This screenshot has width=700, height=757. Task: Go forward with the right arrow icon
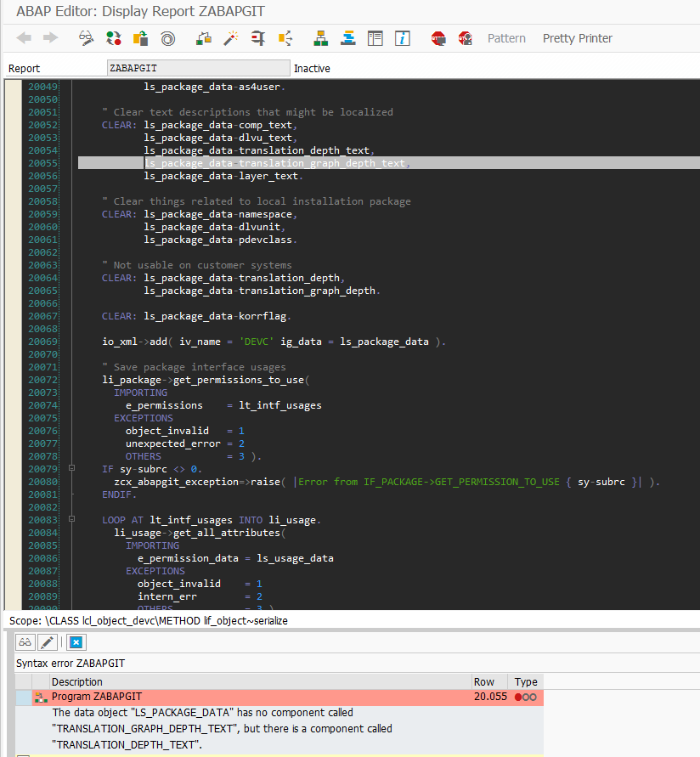[51, 38]
